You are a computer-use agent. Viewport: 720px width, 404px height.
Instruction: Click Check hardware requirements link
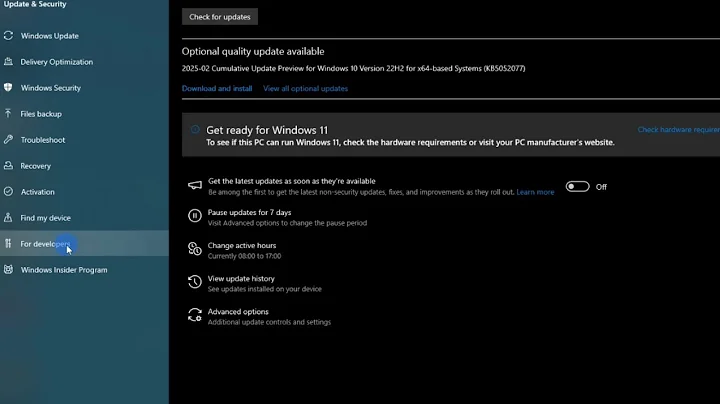coord(679,129)
